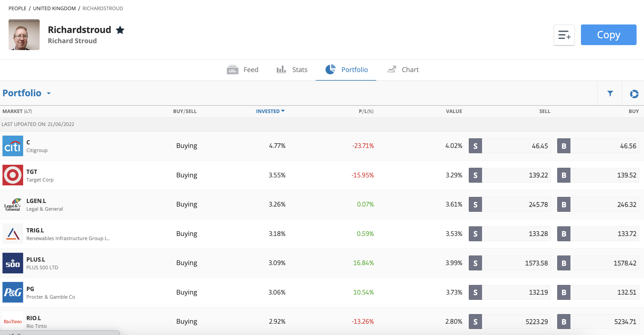Image resolution: width=644 pixels, height=335 pixels.
Task: Click the Rio Tinto logo icon
Action: tap(13, 322)
